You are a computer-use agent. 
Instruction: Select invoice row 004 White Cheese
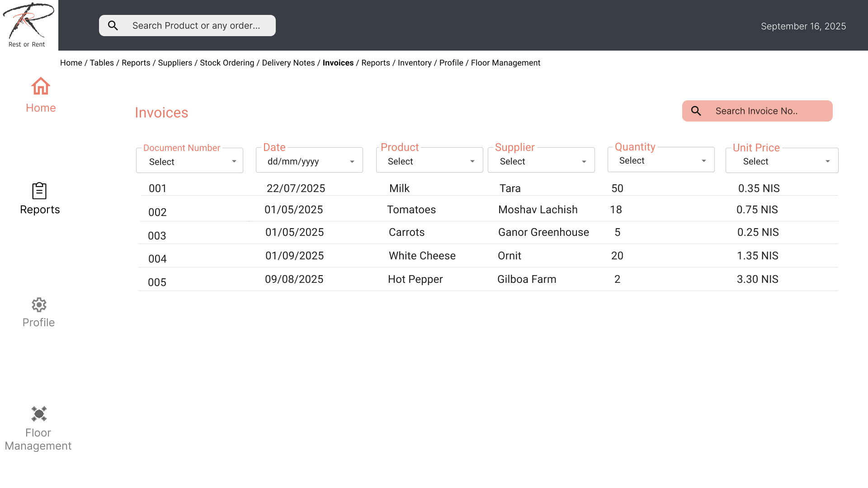(422, 256)
